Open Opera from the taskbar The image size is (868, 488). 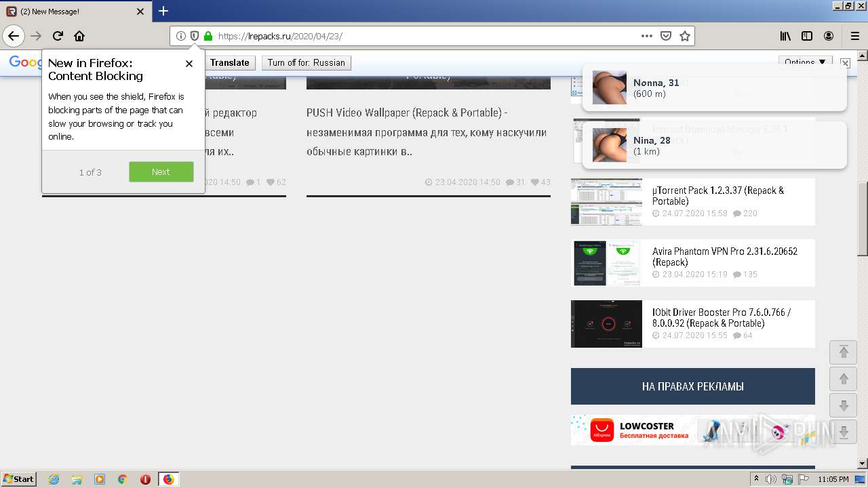pyautogui.click(x=145, y=479)
